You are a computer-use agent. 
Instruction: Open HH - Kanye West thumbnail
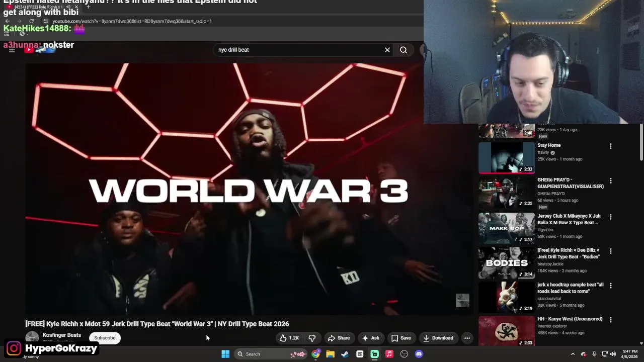tap(507, 331)
